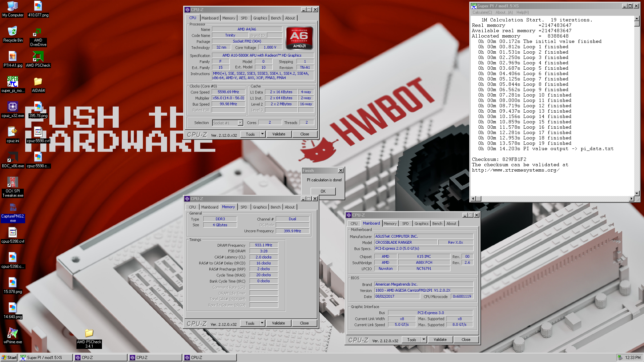Click the Core Speed value 5598.69 MHz
644x362 pixels.
pos(228,92)
